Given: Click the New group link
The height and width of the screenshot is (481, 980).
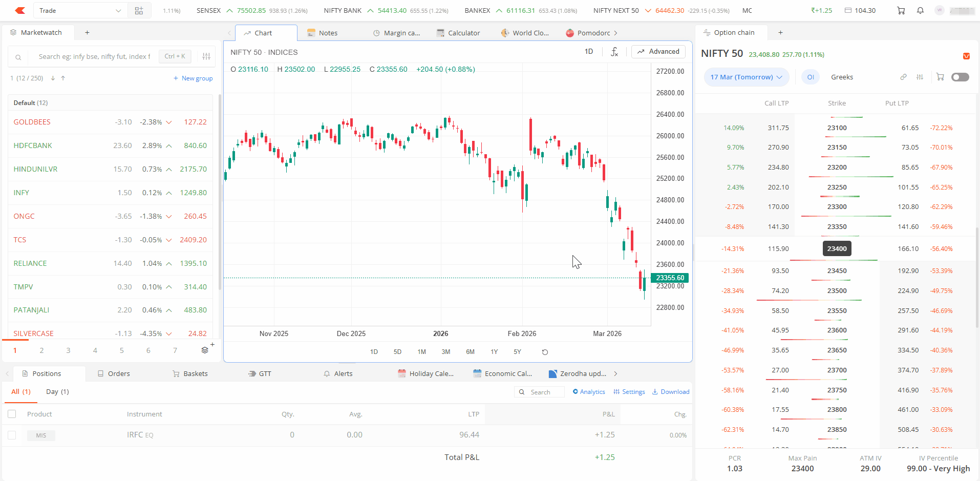Looking at the screenshot, I should (193, 78).
